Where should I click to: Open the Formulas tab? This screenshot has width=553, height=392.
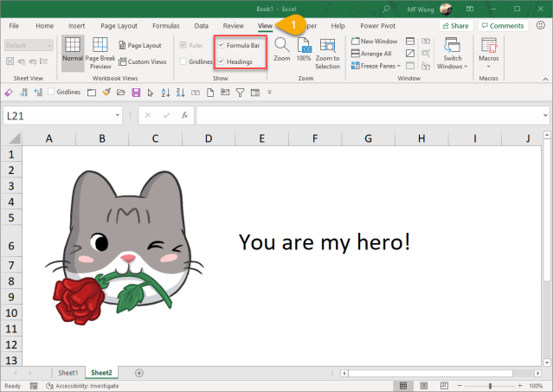click(166, 26)
